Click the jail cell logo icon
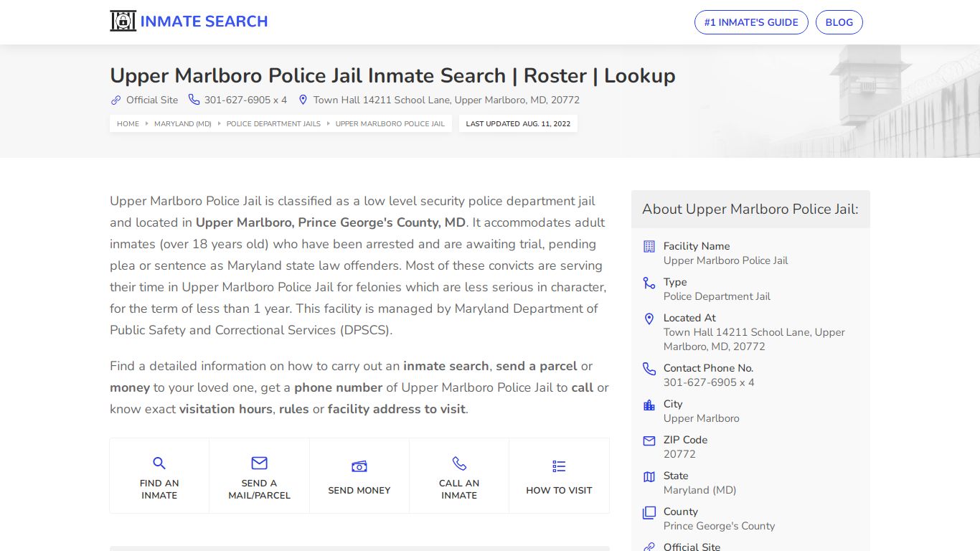Image resolution: width=980 pixels, height=551 pixels. (x=123, y=22)
